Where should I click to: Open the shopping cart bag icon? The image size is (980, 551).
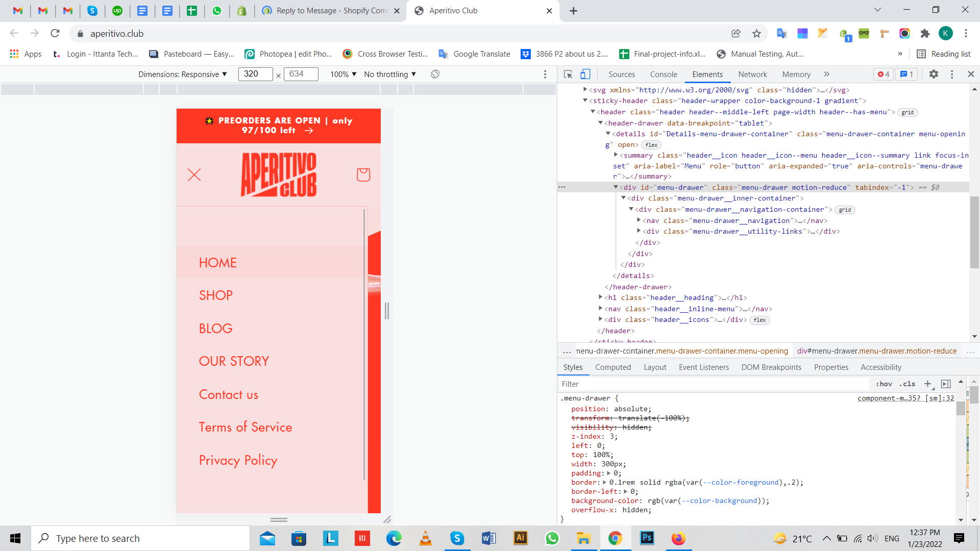363,175
